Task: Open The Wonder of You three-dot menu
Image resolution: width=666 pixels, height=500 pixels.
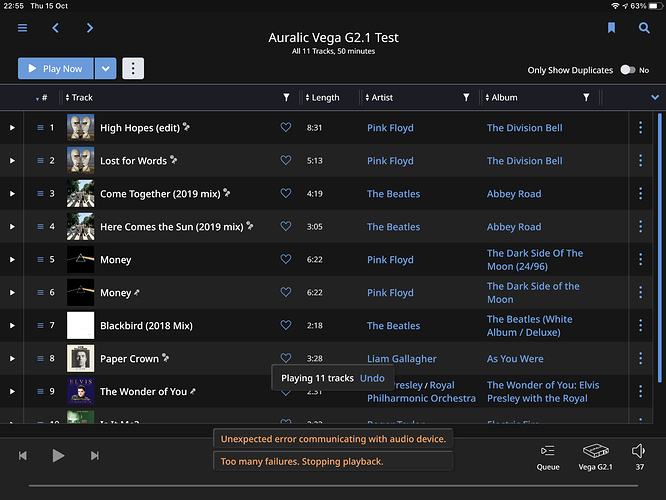Action: pos(641,391)
